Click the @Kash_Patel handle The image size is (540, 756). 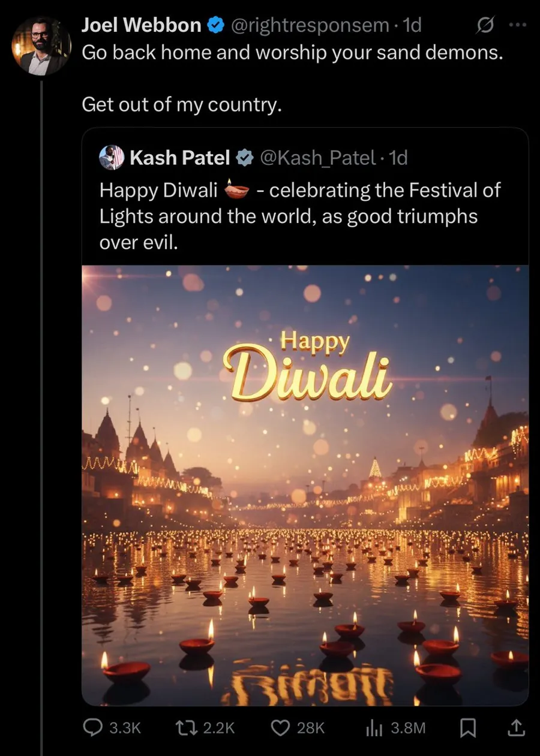click(319, 158)
